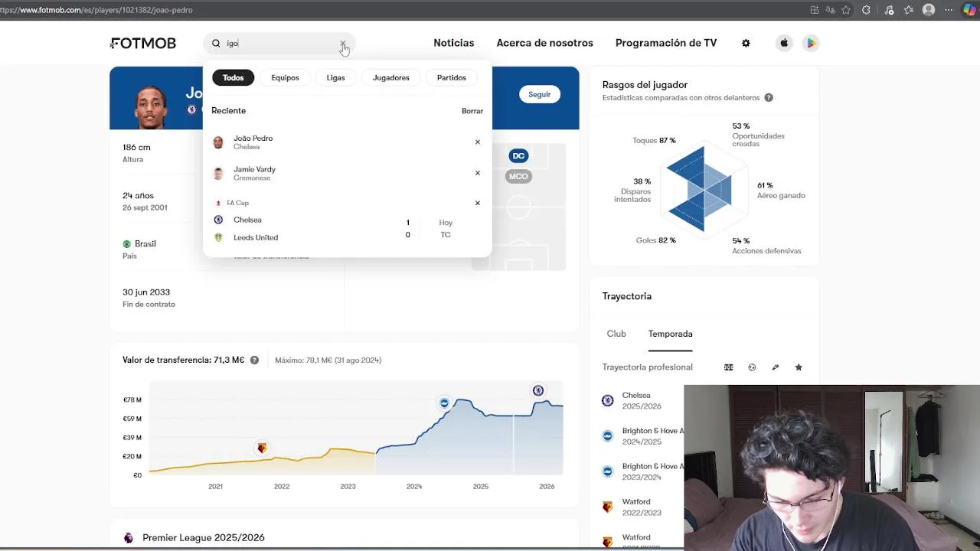Open the browser profile avatar
This screenshot has width=980, height=551.
929,10
